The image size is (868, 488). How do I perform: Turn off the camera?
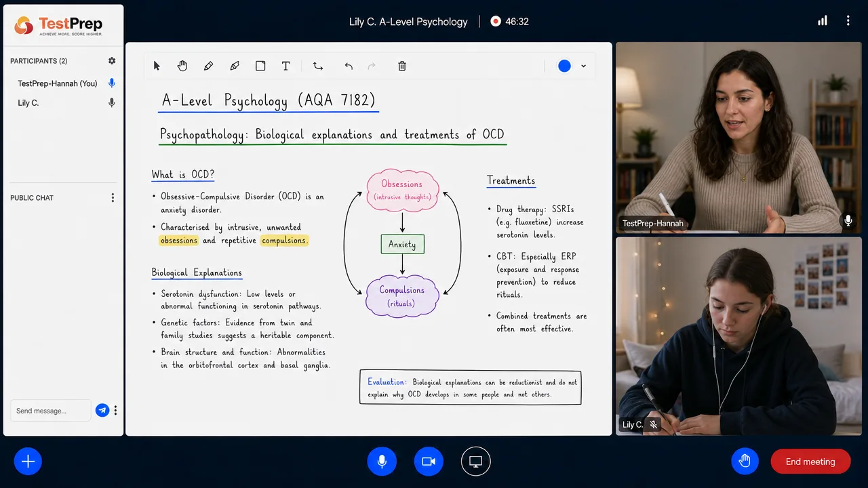coord(429,462)
